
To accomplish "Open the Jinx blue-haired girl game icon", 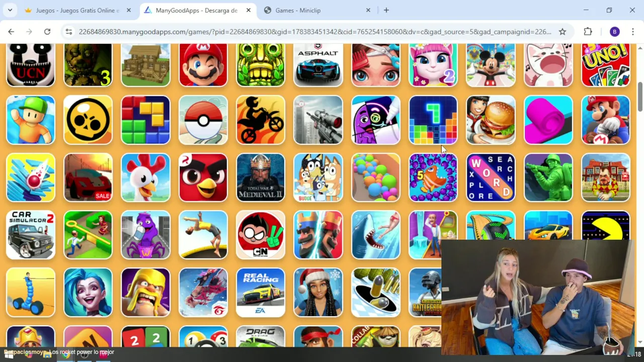I will pos(88,293).
